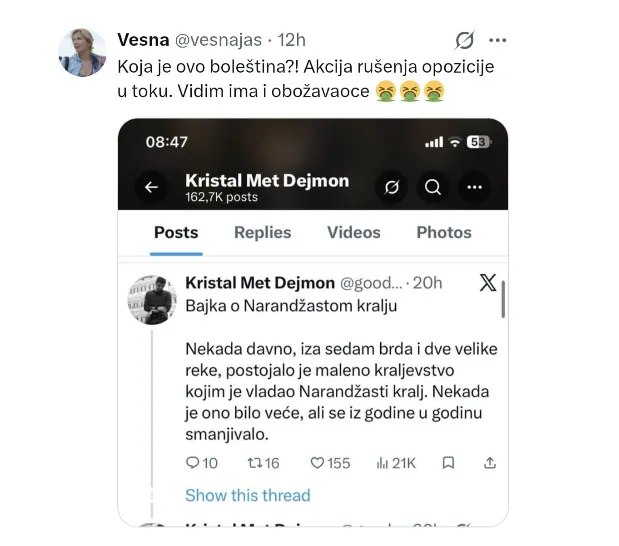Open view analytics showing 21K
619x546 pixels.
click(382, 463)
